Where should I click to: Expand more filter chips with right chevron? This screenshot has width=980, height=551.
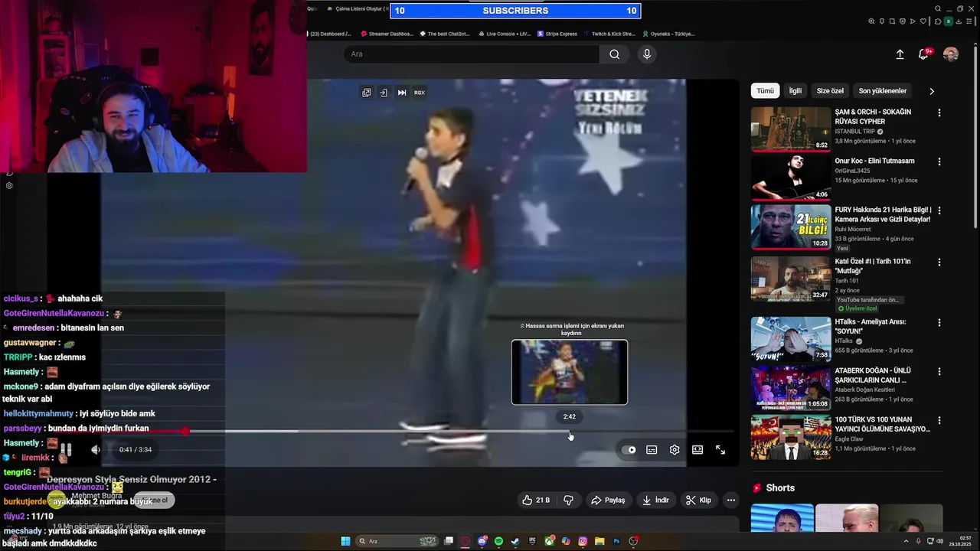[x=932, y=91]
